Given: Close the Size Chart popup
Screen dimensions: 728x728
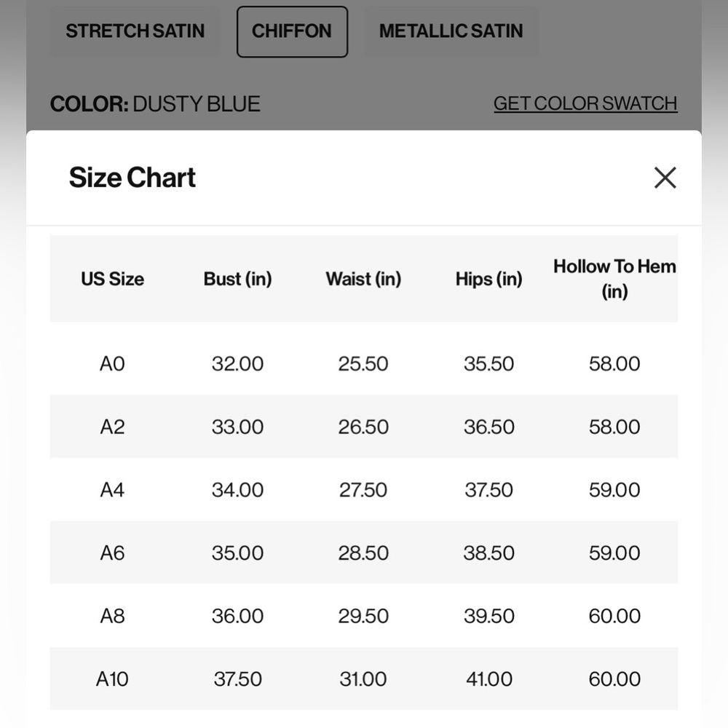Looking at the screenshot, I should tap(665, 178).
